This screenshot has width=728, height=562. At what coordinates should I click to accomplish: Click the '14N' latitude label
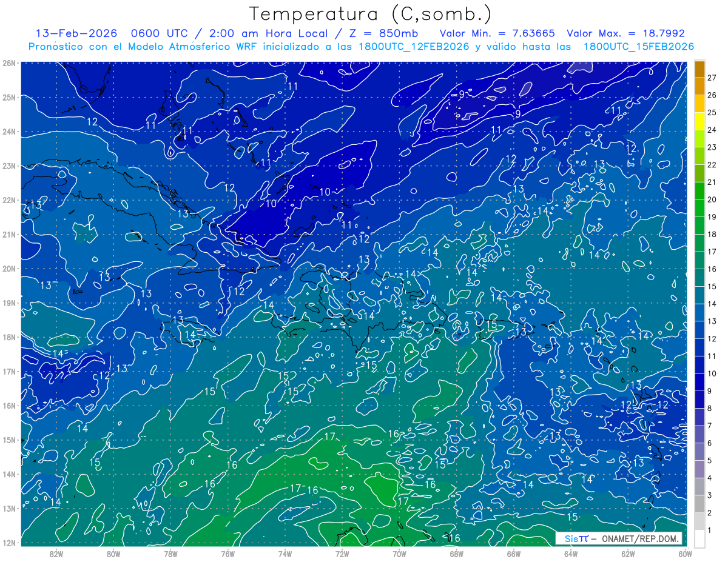tap(9, 474)
